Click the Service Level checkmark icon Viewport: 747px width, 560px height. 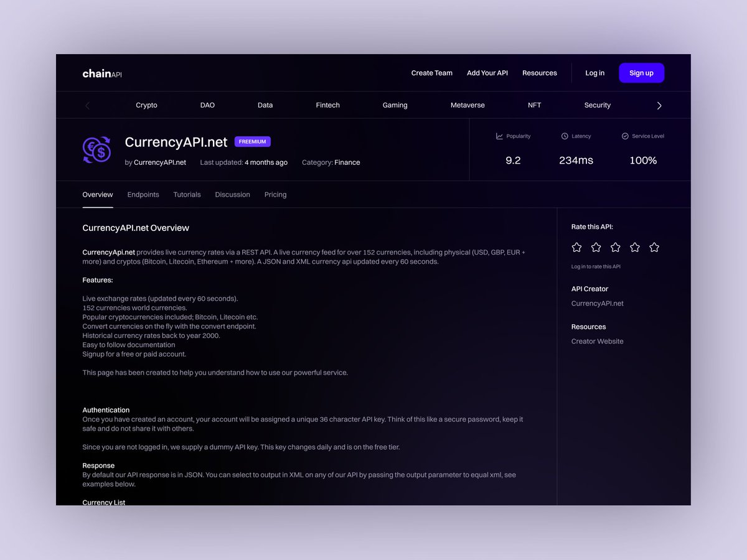625,136
